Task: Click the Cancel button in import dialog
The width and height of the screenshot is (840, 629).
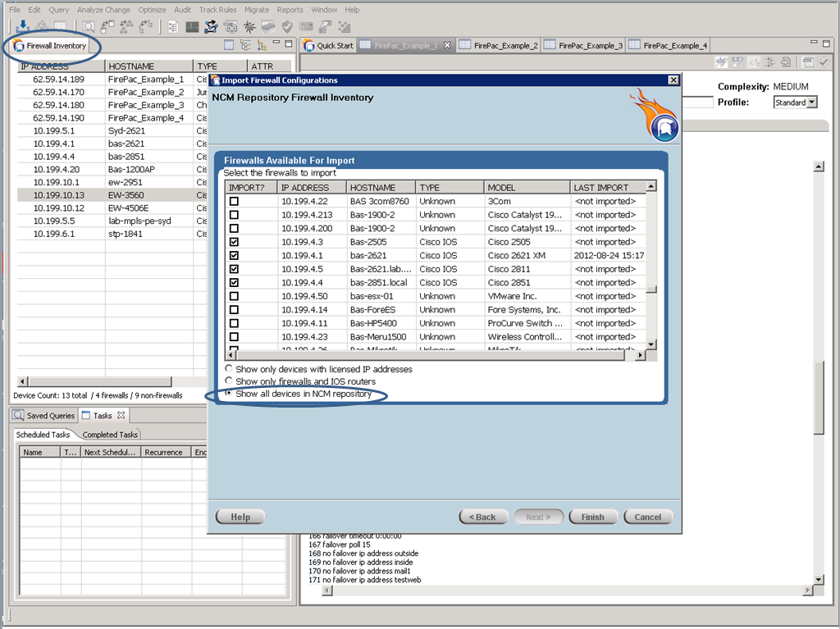Action: pyautogui.click(x=647, y=517)
